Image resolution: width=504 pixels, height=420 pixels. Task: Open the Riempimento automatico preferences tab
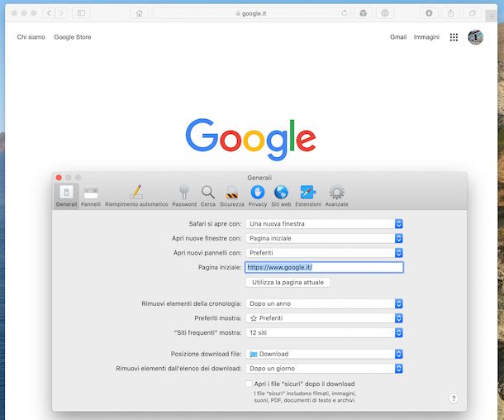(x=136, y=196)
